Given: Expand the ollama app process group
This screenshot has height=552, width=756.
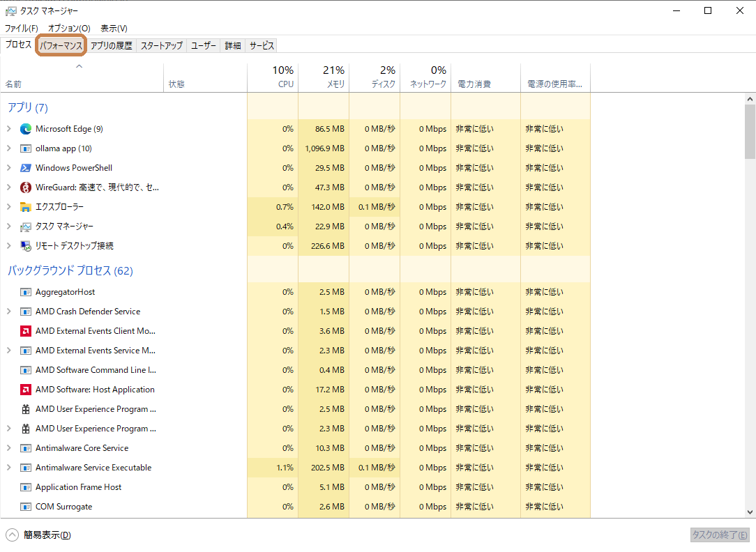Looking at the screenshot, I should click(8, 148).
